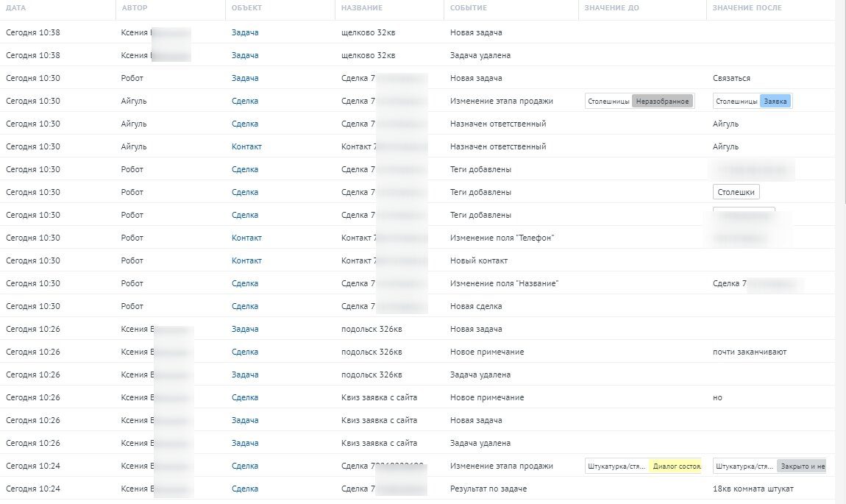This screenshot has width=846, height=504.
Task: Open Сделка link in Новая сделка row
Action: point(245,306)
